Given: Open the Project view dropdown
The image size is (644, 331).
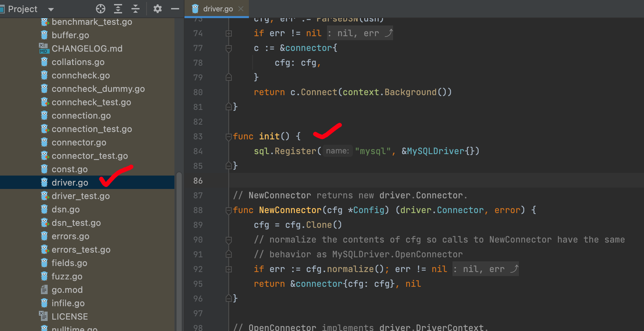Looking at the screenshot, I should click(51, 9).
